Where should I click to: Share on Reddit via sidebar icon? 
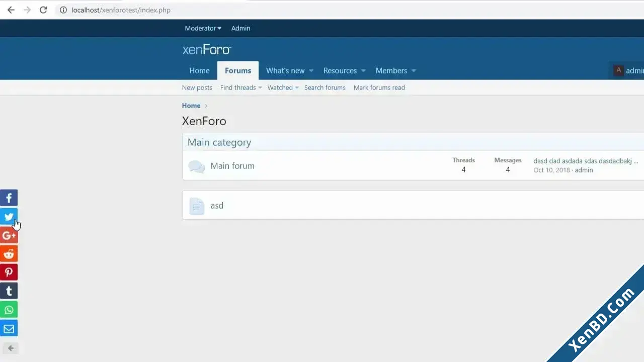pos(9,254)
